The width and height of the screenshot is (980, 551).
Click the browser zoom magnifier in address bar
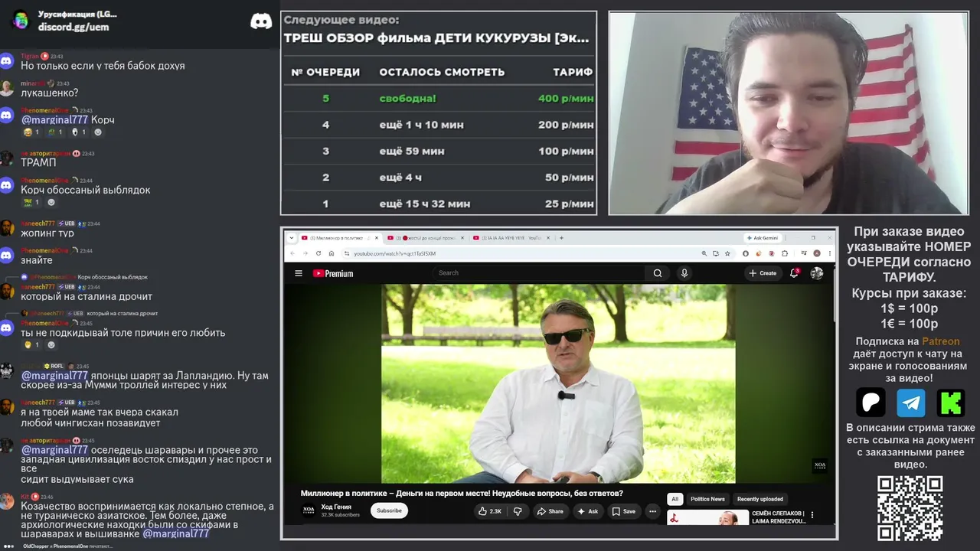pos(704,253)
